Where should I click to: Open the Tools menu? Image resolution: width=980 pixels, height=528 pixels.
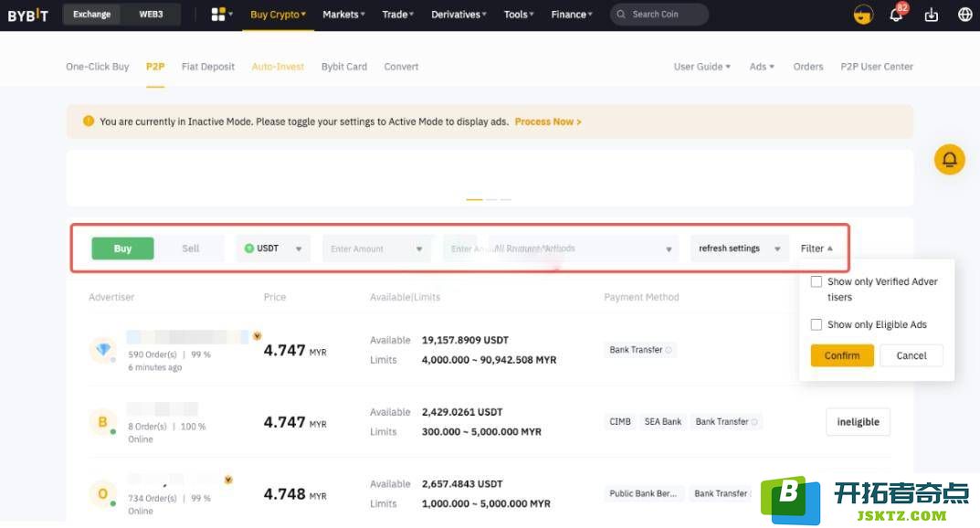(x=519, y=15)
